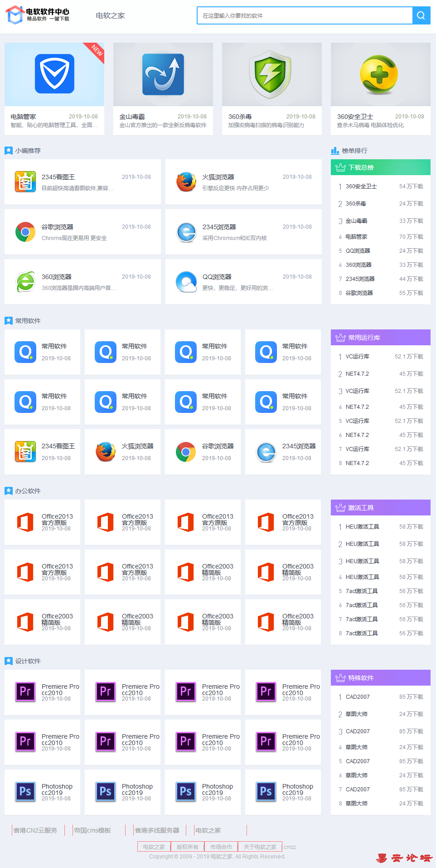Select the 特殊软件 ranking header
Screen dimensions: 436x868
[x=381, y=678]
